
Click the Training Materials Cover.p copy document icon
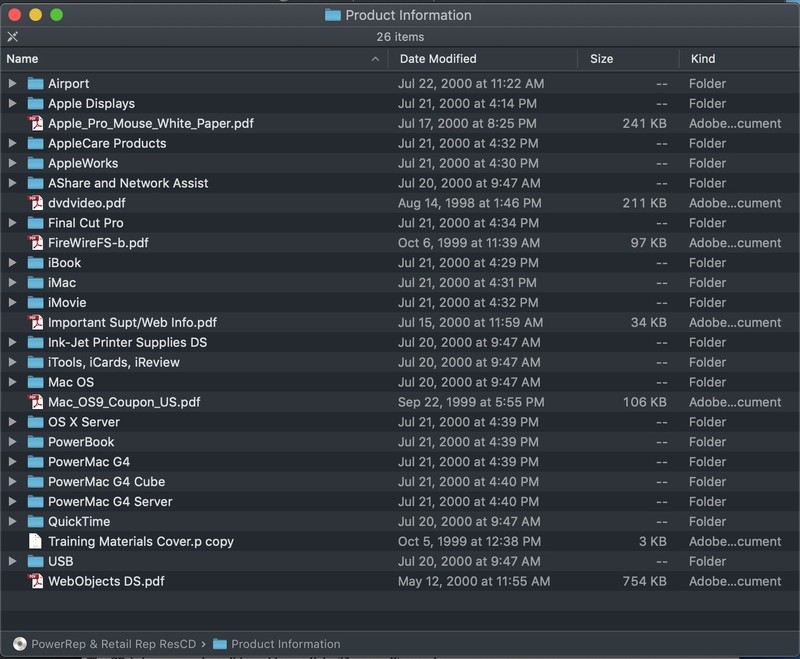[35, 541]
